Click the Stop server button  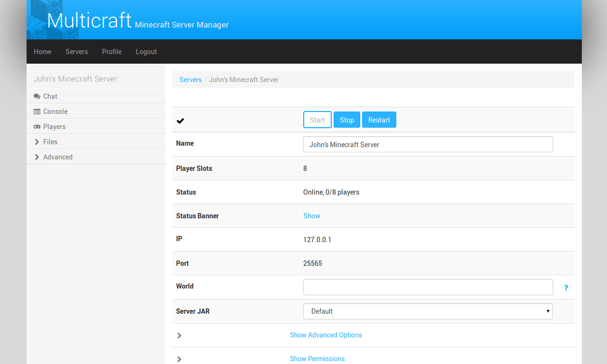[x=347, y=120]
